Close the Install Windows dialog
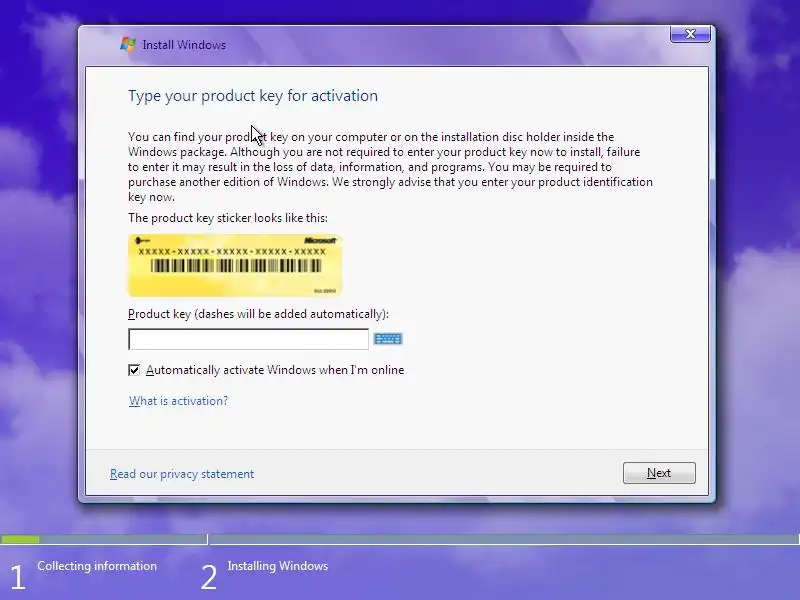Screen dimensions: 800x600 [x=690, y=34]
